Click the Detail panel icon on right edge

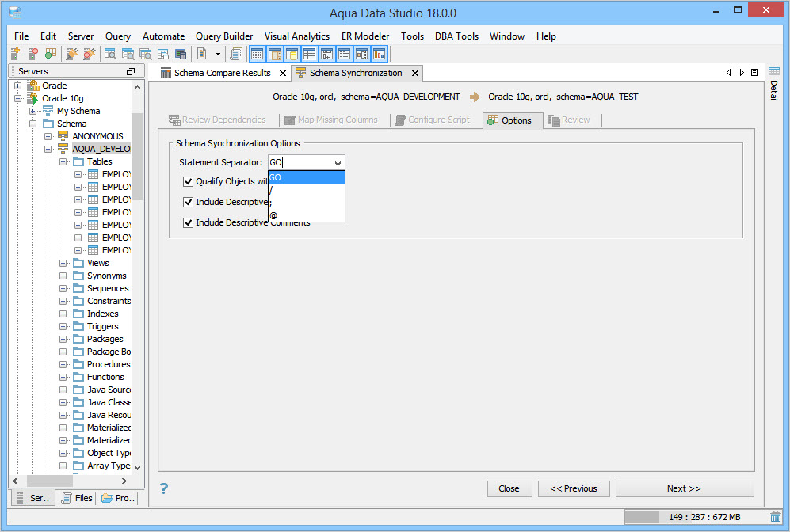[x=774, y=71]
